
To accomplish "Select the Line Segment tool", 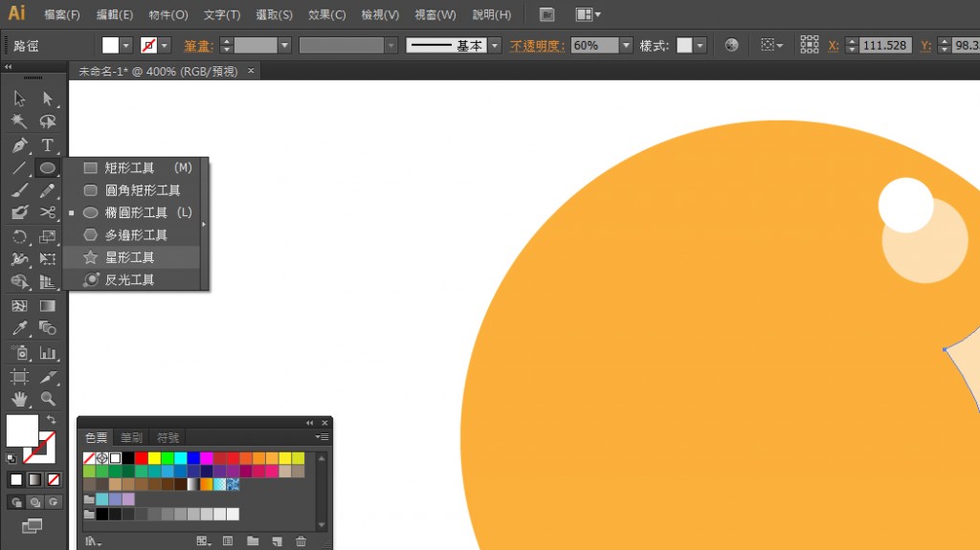I will pos(19,167).
